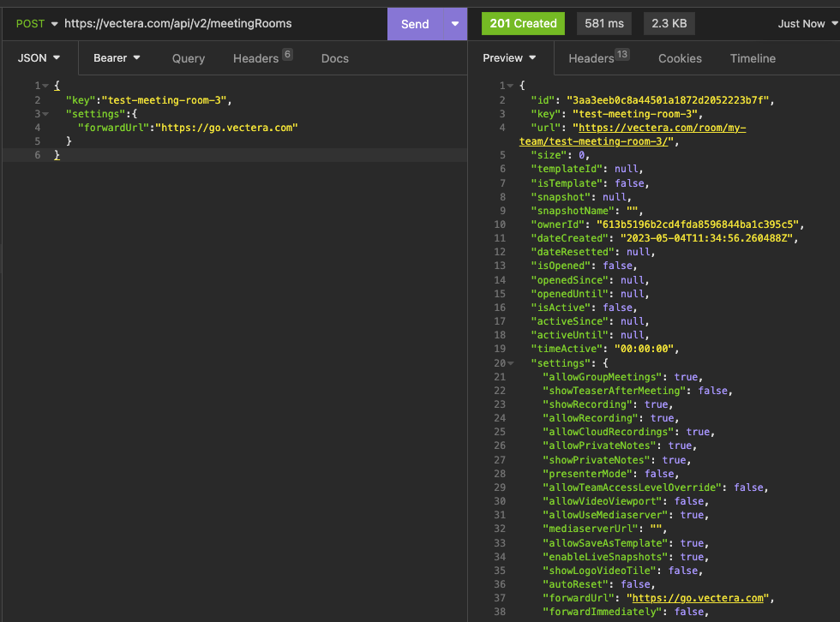Switch to the Timeline tab
The image size is (840, 622).
pos(753,58)
